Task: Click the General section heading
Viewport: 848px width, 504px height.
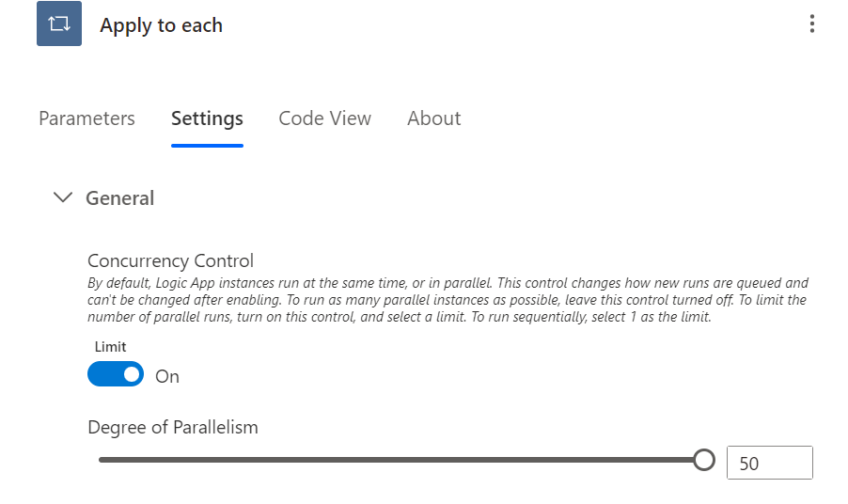Action: pos(120,198)
